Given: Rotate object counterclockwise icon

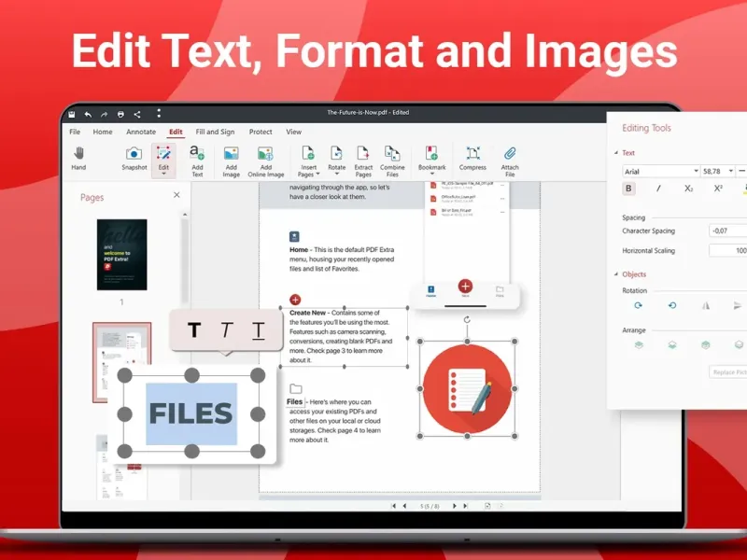Looking at the screenshot, I should (672, 306).
